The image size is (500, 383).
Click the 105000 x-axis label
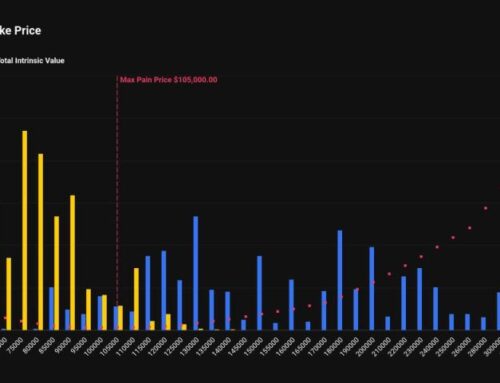(110, 347)
